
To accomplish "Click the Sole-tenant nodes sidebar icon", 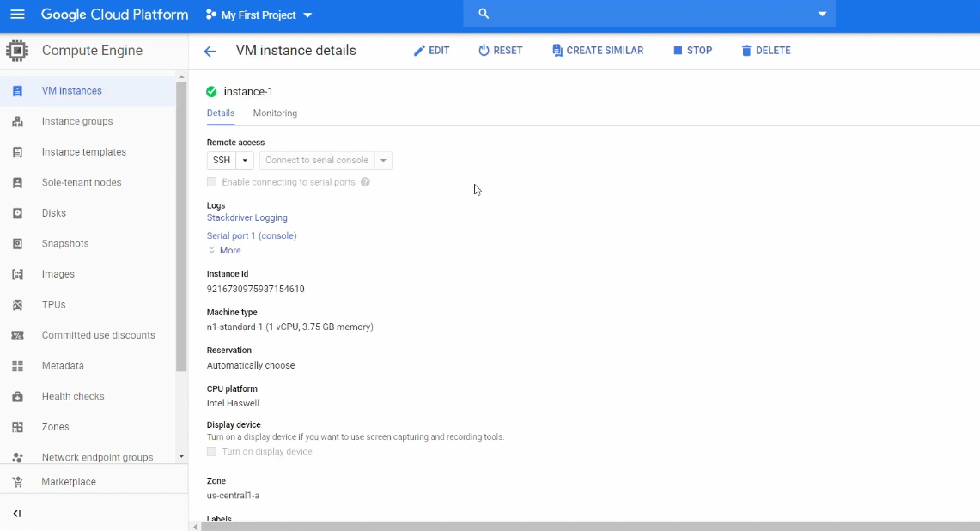I will tap(17, 183).
